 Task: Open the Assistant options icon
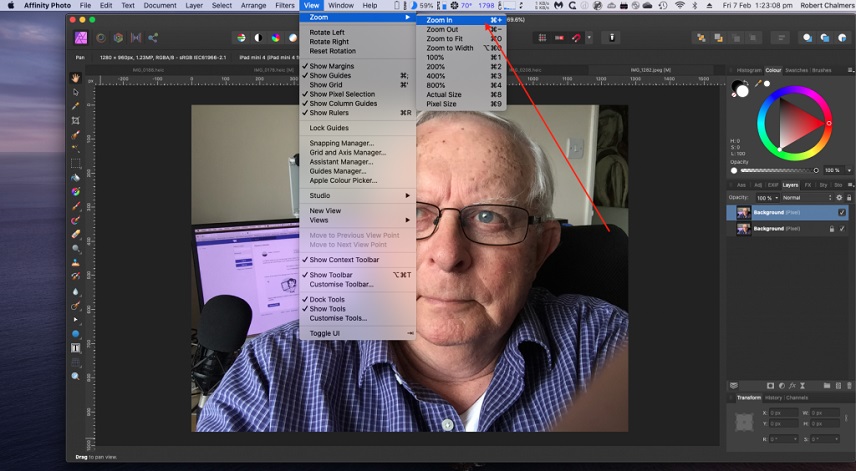click(611, 38)
